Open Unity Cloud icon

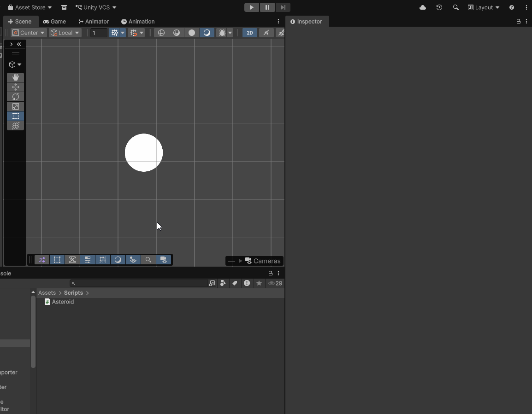[x=423, y=7]
